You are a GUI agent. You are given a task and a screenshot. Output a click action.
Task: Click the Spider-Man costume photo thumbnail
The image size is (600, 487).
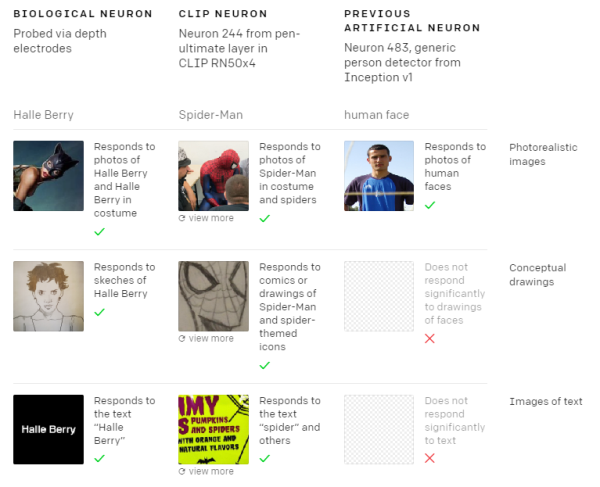coord(213,175)
